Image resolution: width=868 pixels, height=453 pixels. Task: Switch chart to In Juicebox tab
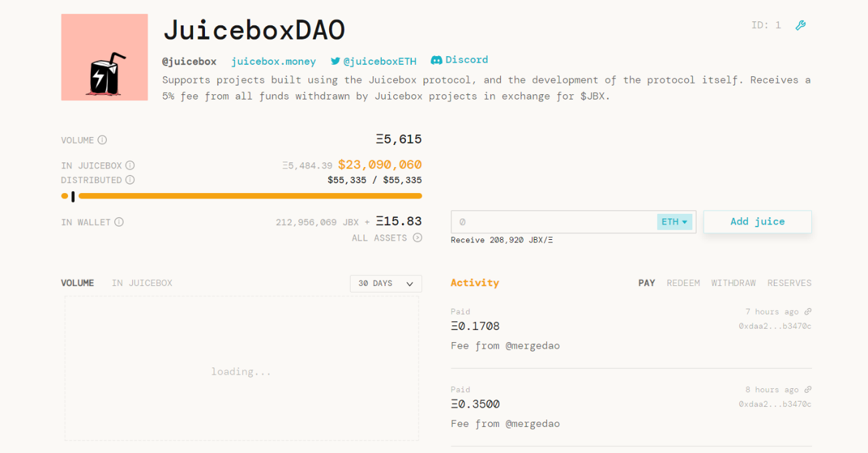pyautogui.click(x=142, y=283)
